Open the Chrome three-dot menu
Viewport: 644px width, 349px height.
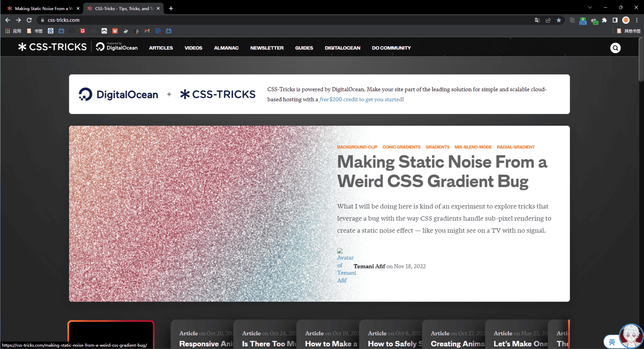[x=637, y=20]
